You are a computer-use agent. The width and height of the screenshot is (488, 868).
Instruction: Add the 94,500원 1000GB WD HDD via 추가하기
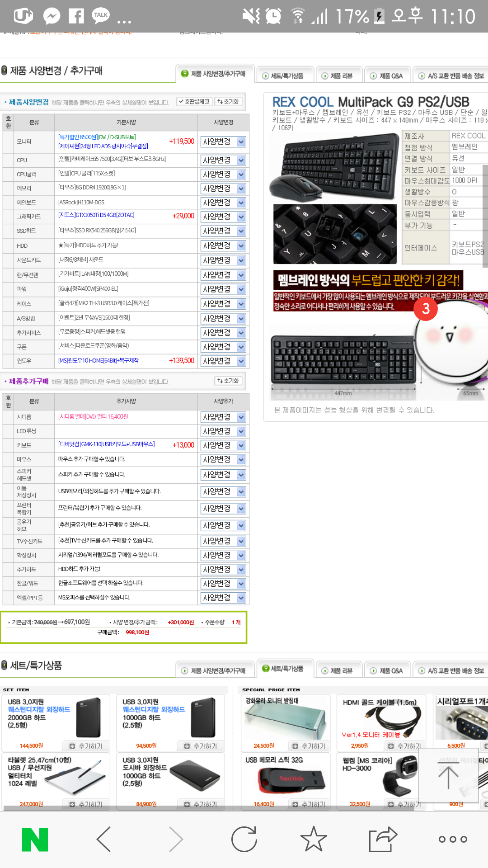201,746
